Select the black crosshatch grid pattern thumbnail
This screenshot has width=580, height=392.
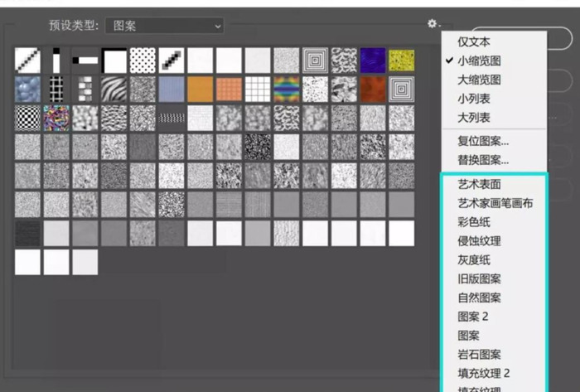(x=56, y=90)
